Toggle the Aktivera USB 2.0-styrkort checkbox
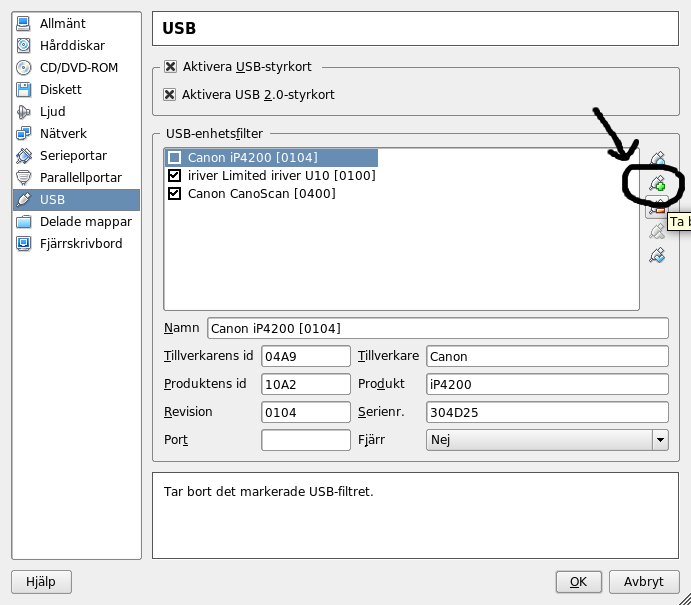This screenshot has width=691, height=605. 170,94
